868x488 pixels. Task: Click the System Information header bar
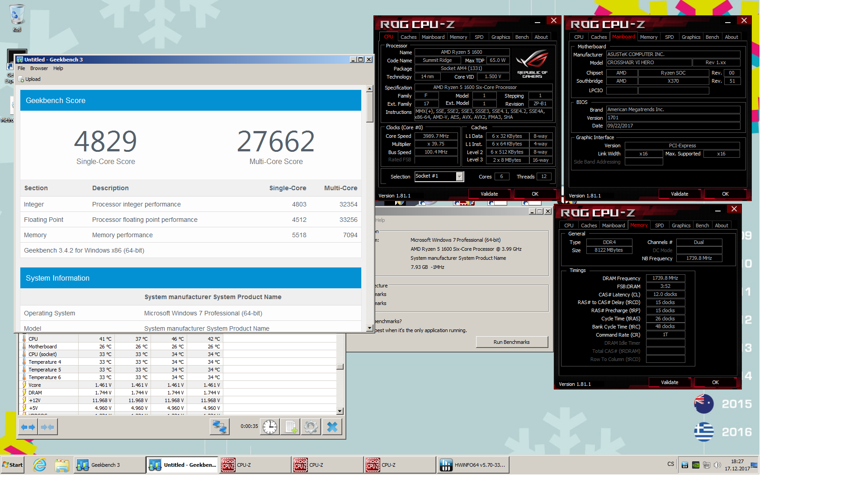point(190,278)
